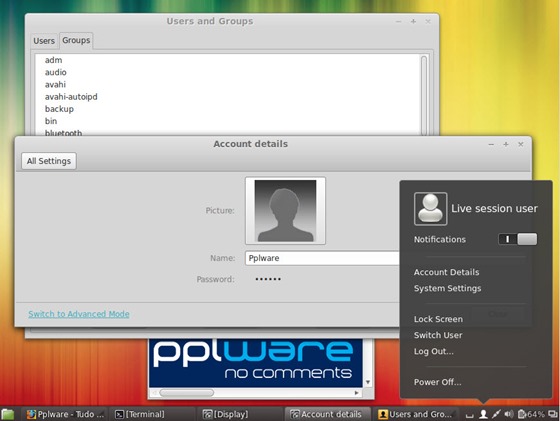
Task: Open the volume speaker icon in tray
Action: point(509,414)
